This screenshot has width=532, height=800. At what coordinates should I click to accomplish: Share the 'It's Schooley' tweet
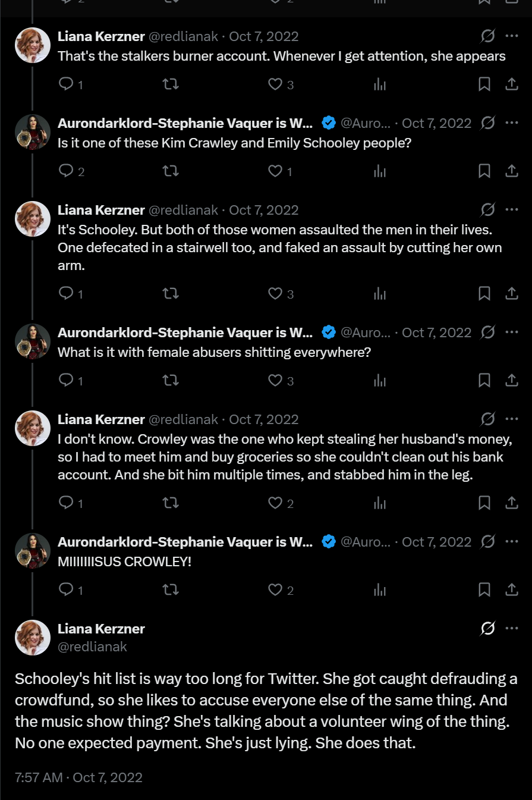512,294
